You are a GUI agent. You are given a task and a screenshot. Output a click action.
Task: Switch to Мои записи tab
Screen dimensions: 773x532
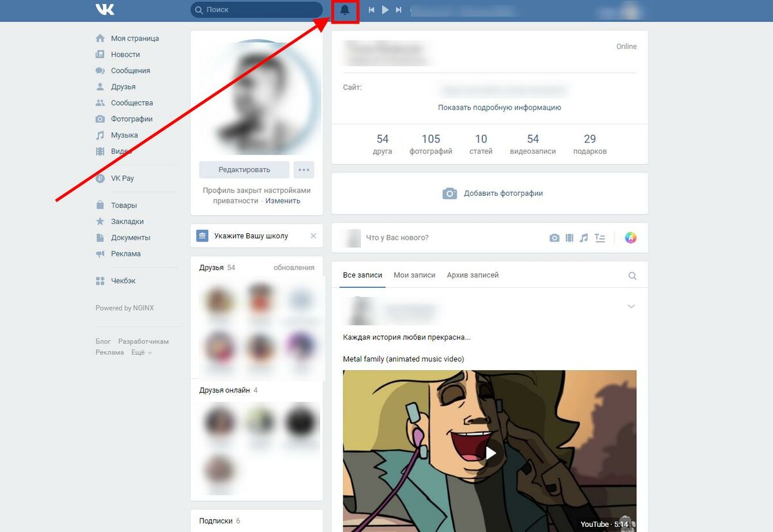click(x=414, y=275)
